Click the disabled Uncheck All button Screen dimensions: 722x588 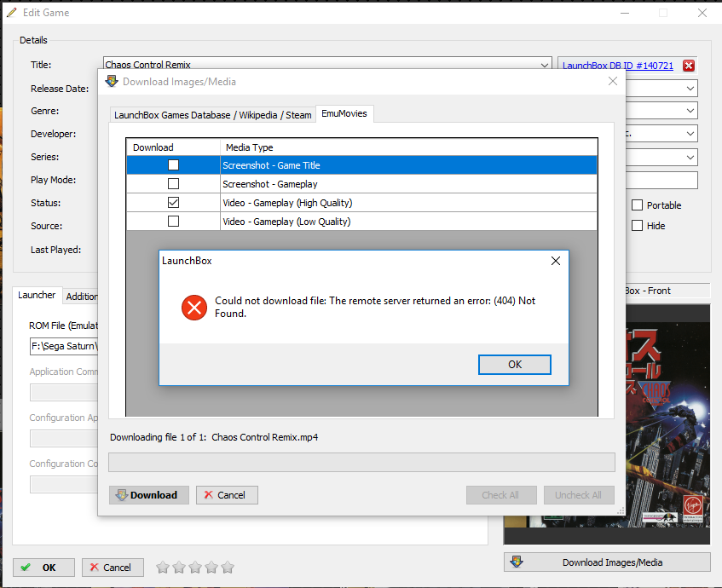(578, 495)
